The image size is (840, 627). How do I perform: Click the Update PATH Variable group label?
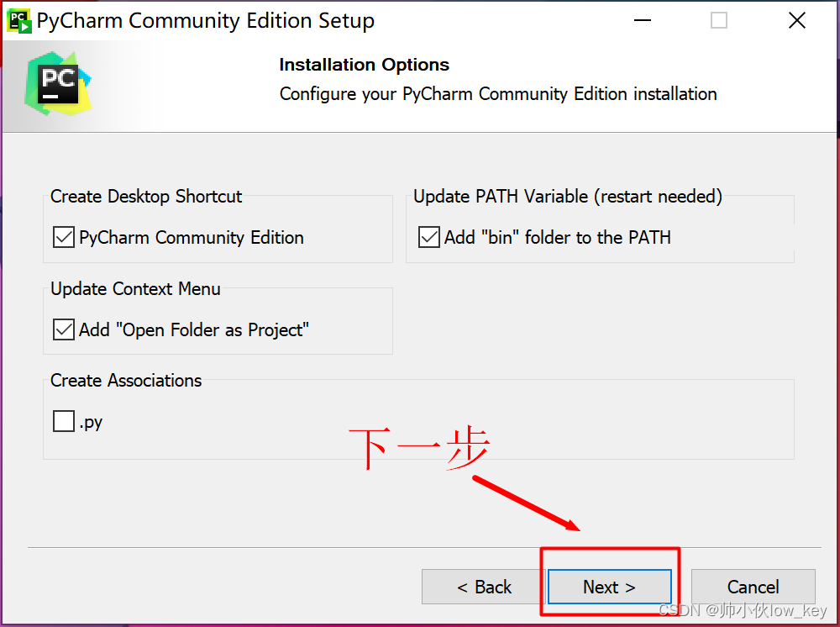point(568,197)
